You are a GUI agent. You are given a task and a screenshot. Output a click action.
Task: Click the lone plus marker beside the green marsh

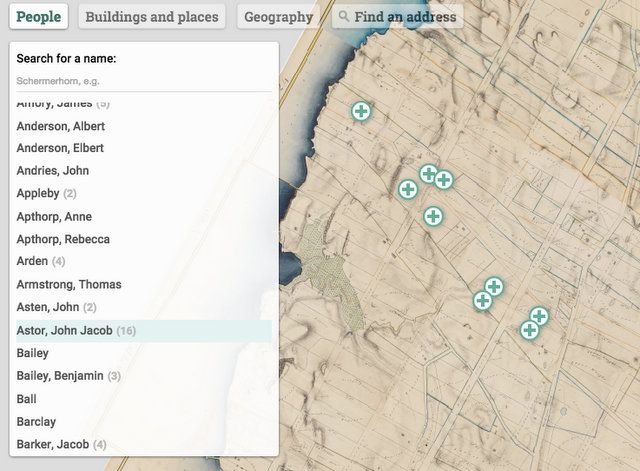pos(433,216)
